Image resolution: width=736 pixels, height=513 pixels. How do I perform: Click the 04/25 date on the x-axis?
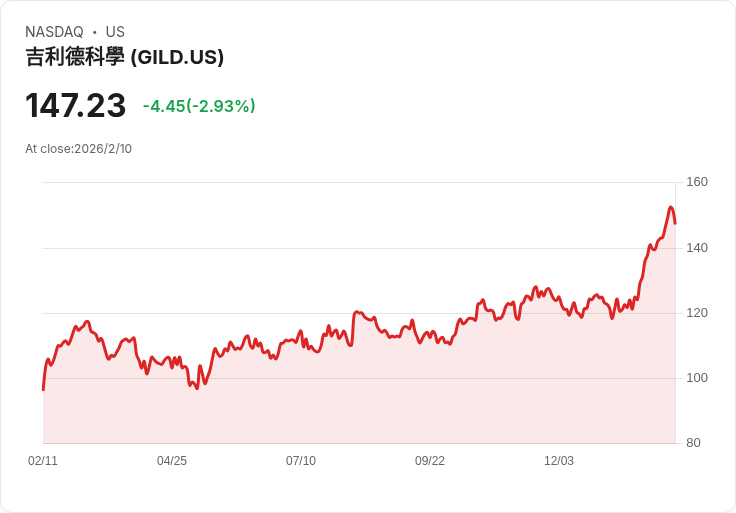coord(172,461)
